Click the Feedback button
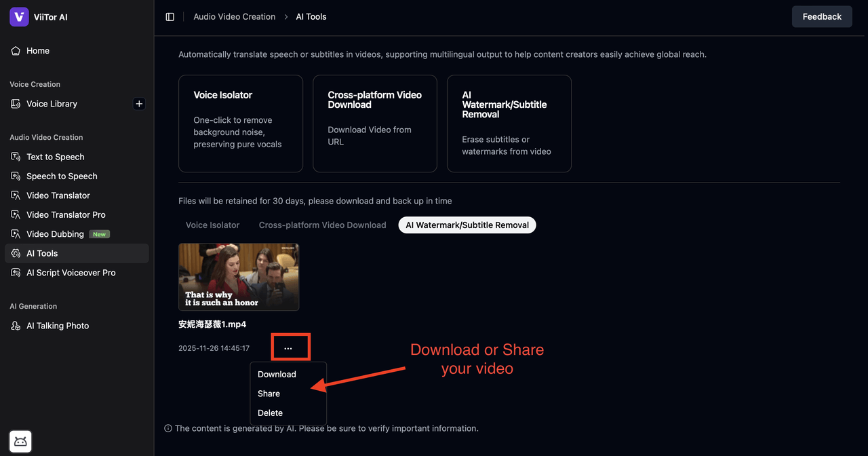This screenshot has height=456, width=868. (x=821, y=17)
